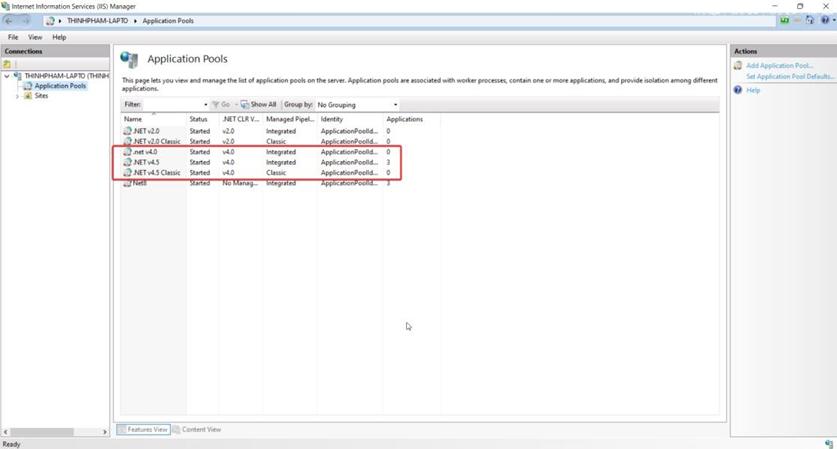Click the Back navigation arrow
837x449 pixels.
pos(10,20)
